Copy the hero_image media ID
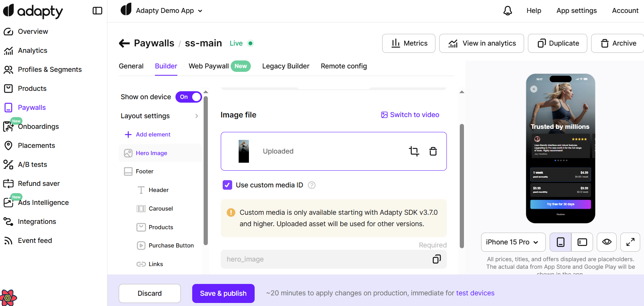Image resolution: width=644 pixels, height=306 pixels. [437, 259]
